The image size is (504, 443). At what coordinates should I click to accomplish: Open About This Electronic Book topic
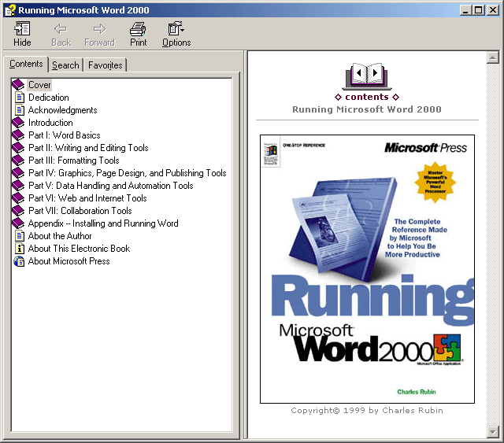79,249
